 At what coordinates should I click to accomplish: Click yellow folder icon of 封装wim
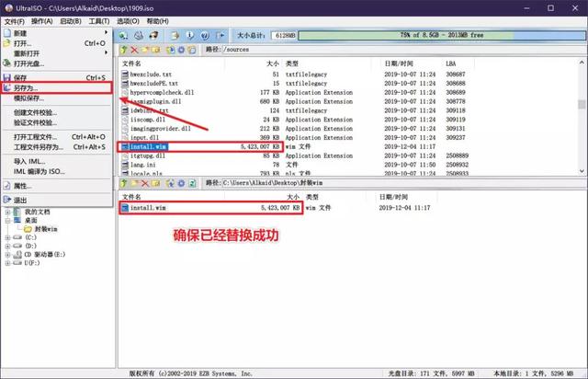coord(28,229)
